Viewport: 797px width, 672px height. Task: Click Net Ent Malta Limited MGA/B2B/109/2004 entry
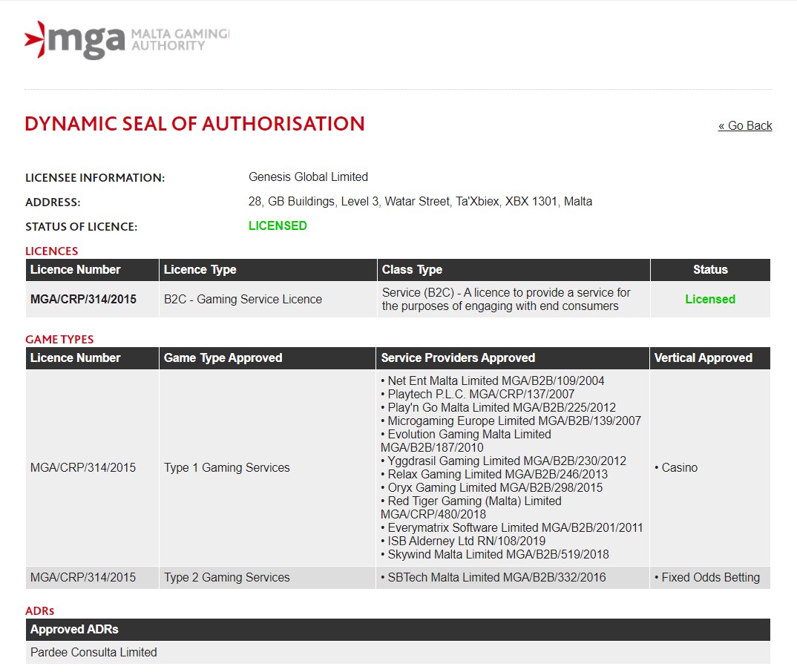[493, 381]
